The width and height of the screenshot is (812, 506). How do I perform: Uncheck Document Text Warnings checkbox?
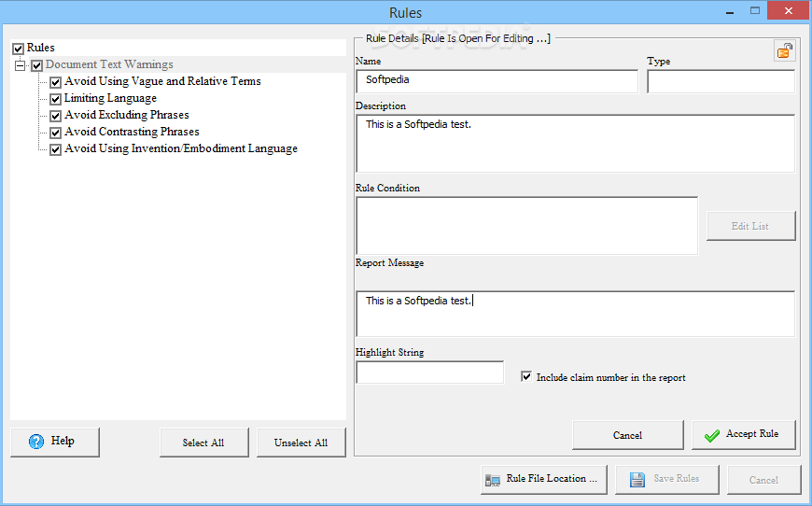click(x=36, y=65)
